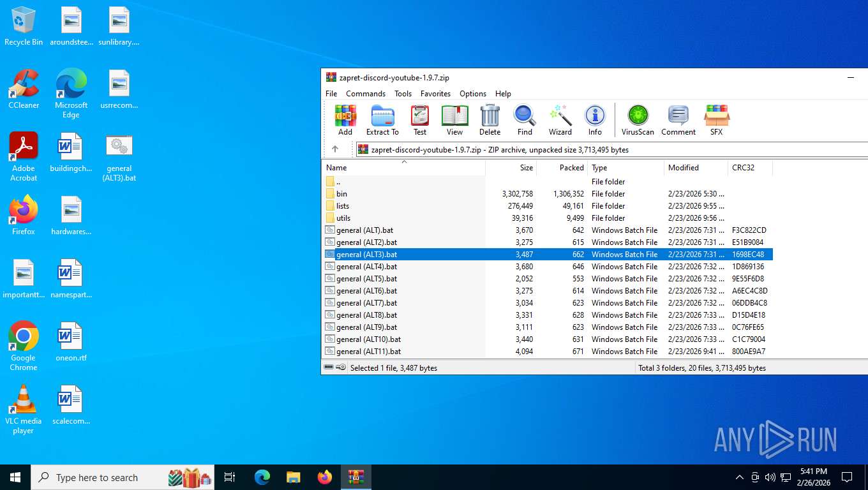Image resolution: width=868 pixels, height=490 pixels.
Task: Select CCleaner desktop shortcut
Action: click(24, 89)
